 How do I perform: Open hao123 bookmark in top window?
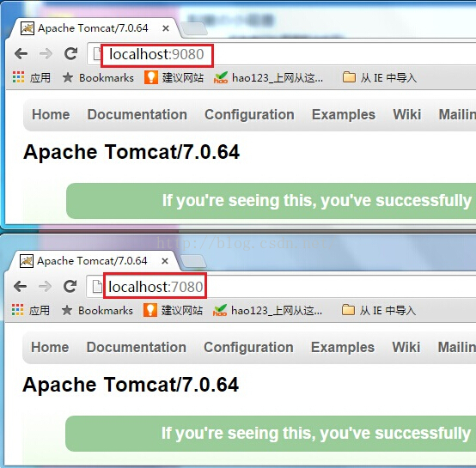click(x=268, y=77)
